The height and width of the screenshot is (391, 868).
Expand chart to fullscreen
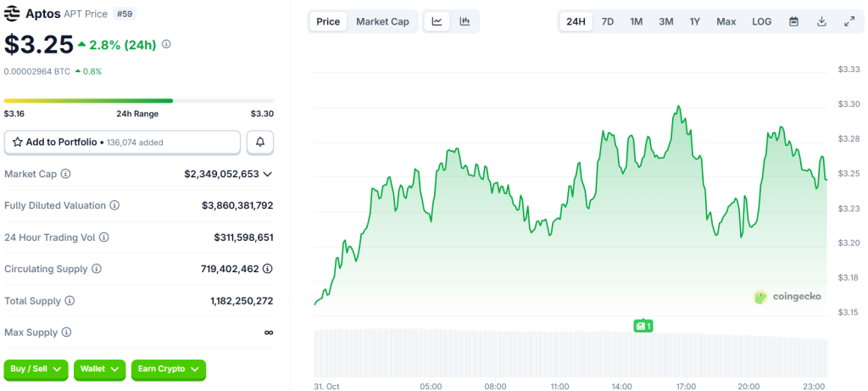coord(849,21)
